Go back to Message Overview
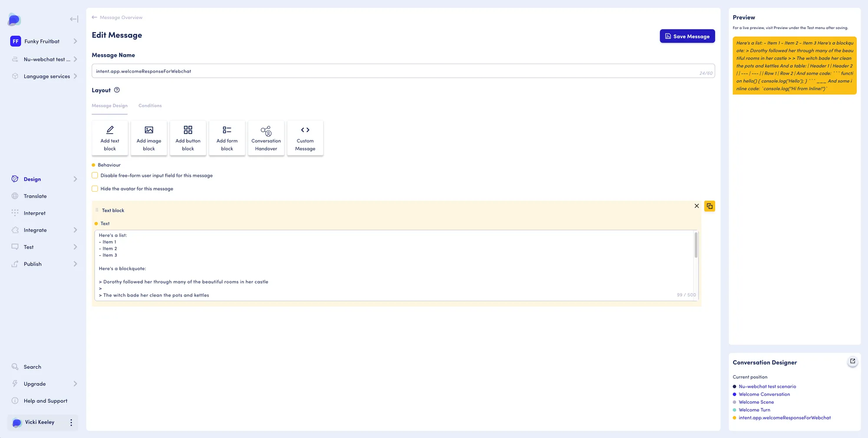This screenshot has width=868, height=438. [121, 17]
